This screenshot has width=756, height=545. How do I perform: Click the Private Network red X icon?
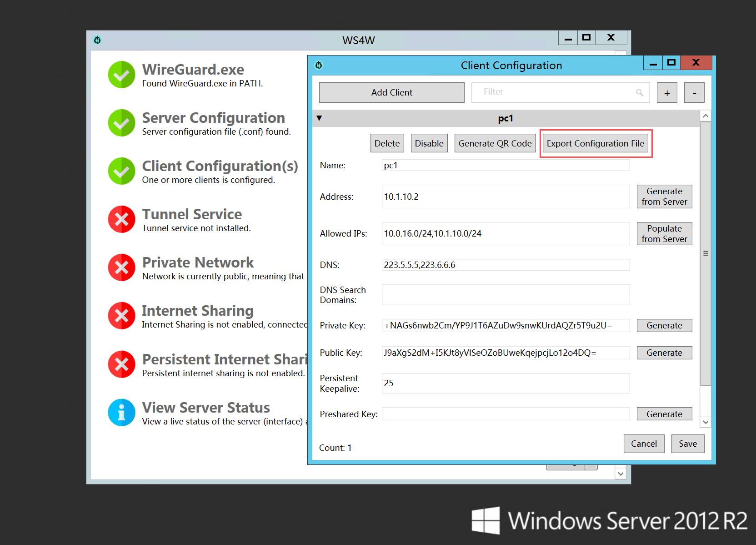point(121,267)
